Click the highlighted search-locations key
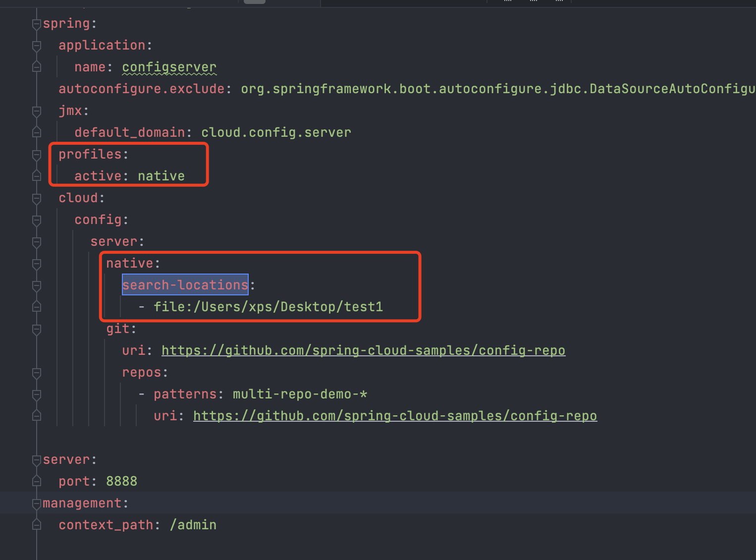Viewport: 756px width, 560px height. click(185, 285)
